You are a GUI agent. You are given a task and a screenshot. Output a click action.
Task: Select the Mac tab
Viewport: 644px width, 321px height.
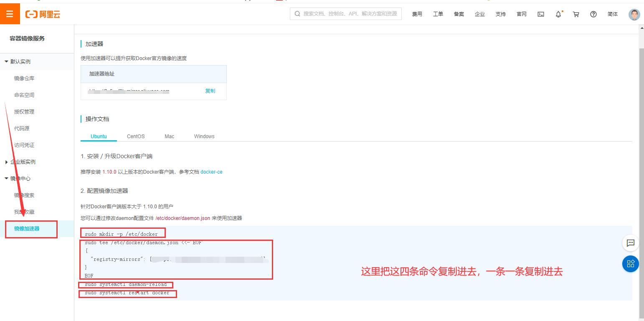(169, 136)
